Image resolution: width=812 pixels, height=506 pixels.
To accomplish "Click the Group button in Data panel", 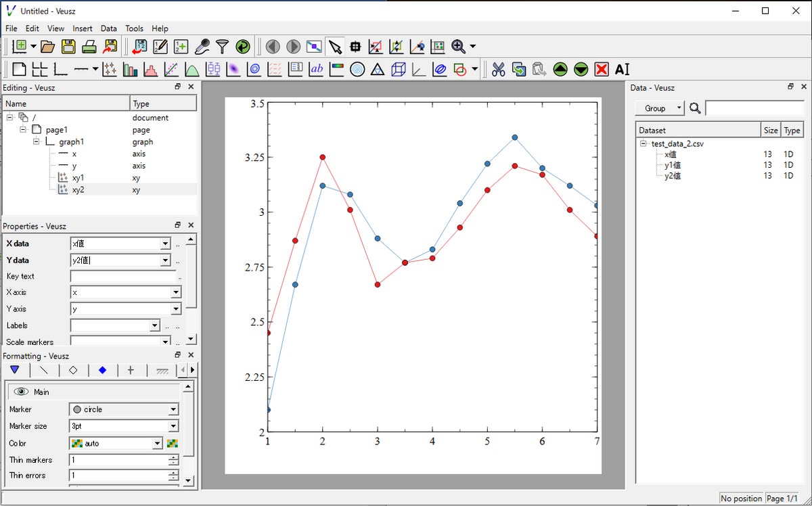I will point(660,108).
